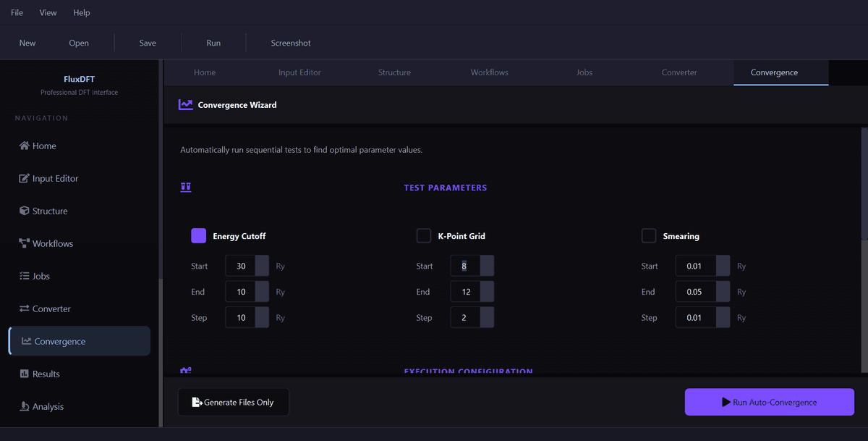Click Run Auto-Convergence button
The width and height of the screenshot is (868, 441).
click(769, 402)
